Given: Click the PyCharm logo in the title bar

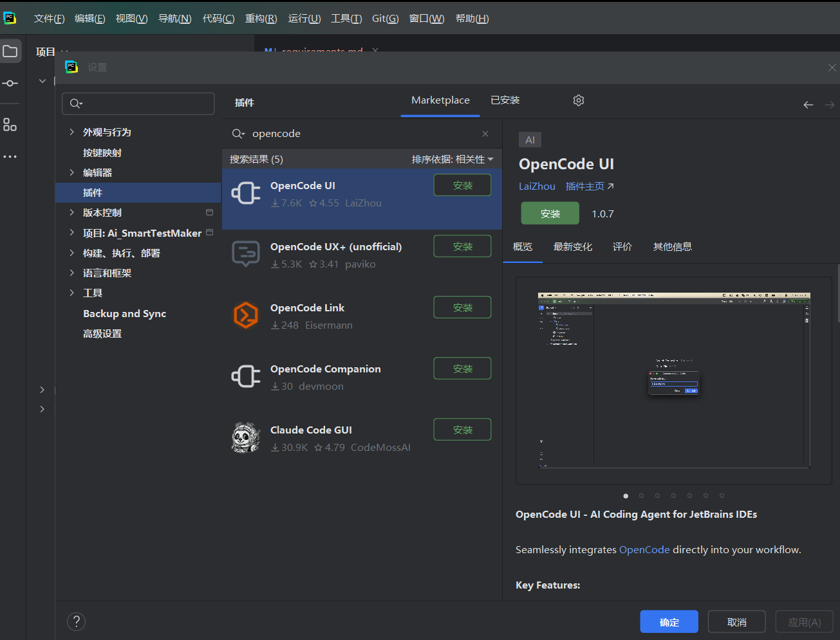Looking at the screenshot, I should 10,18.
